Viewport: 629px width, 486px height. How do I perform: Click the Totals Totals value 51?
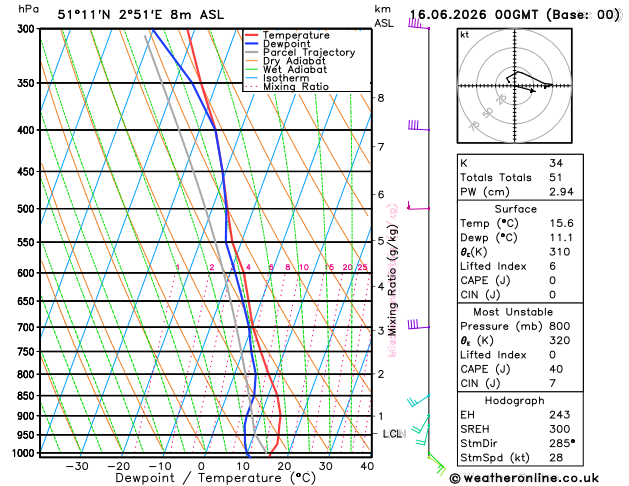tap(556, 178)
